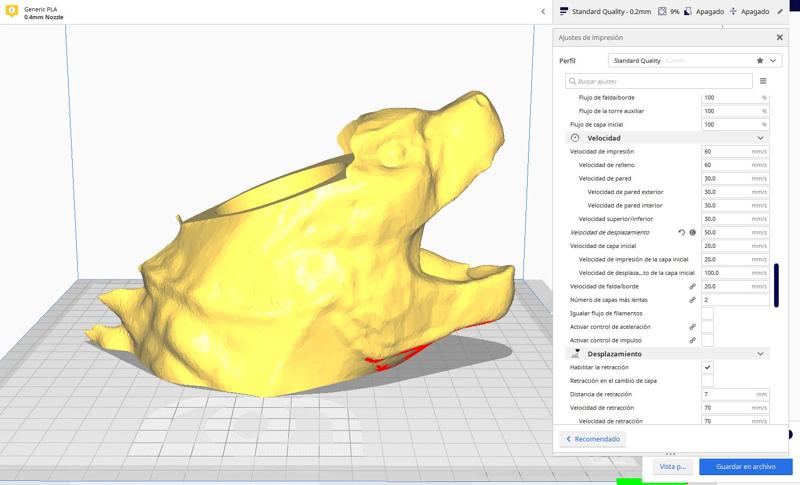Screen dimensions: 800x485
Task: Click link icon beside Velocidad de falda/borde
Action: 692,286
